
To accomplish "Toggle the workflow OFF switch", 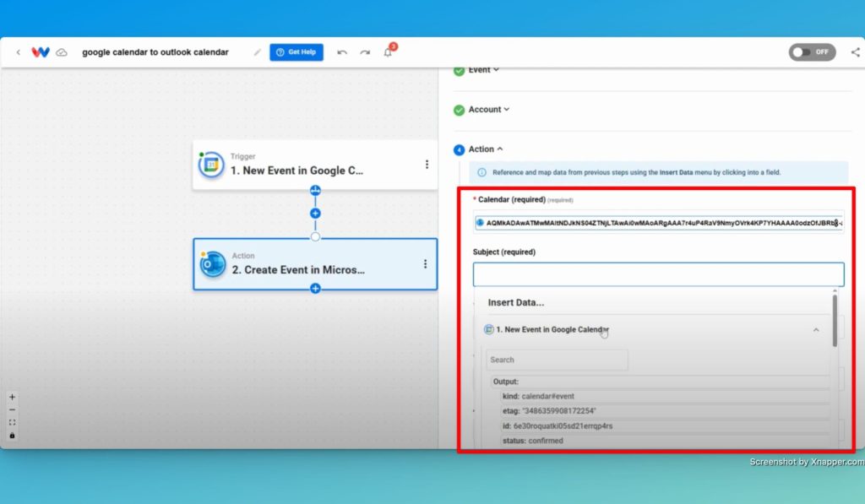I will point(812,51).
